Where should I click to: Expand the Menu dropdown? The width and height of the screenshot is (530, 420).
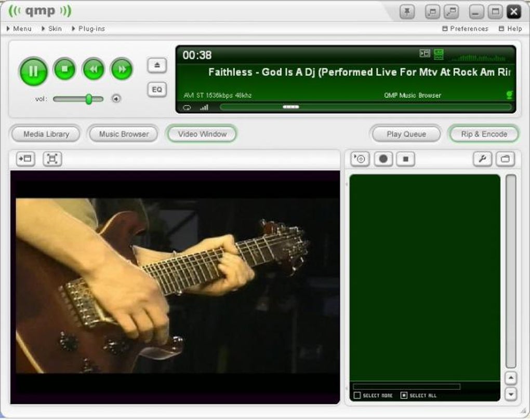point(19,29)
